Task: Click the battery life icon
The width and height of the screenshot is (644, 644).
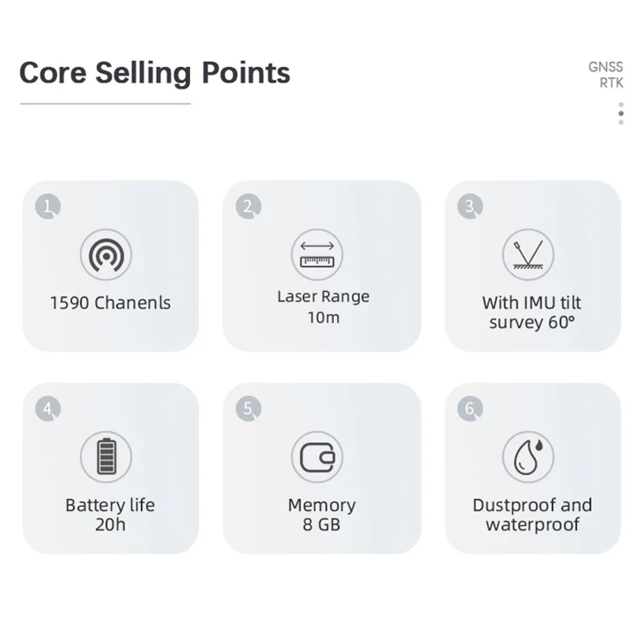Action: click(106, 456)
